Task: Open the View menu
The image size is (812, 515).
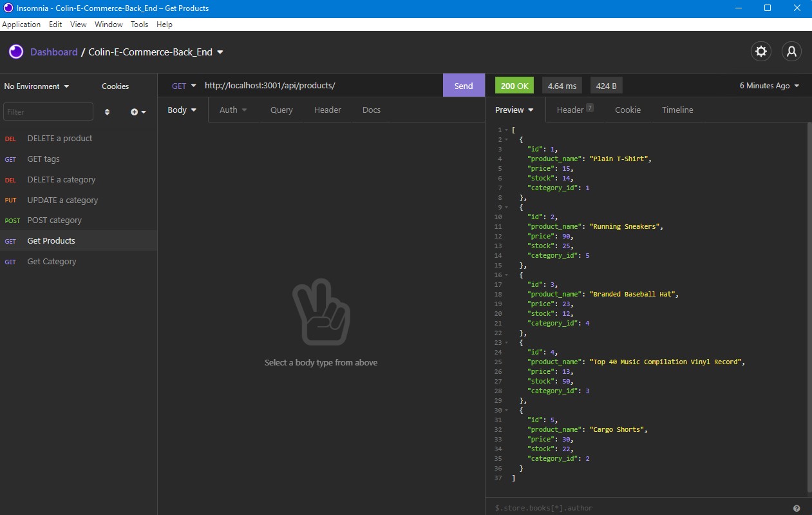Action: click(79, 24)
